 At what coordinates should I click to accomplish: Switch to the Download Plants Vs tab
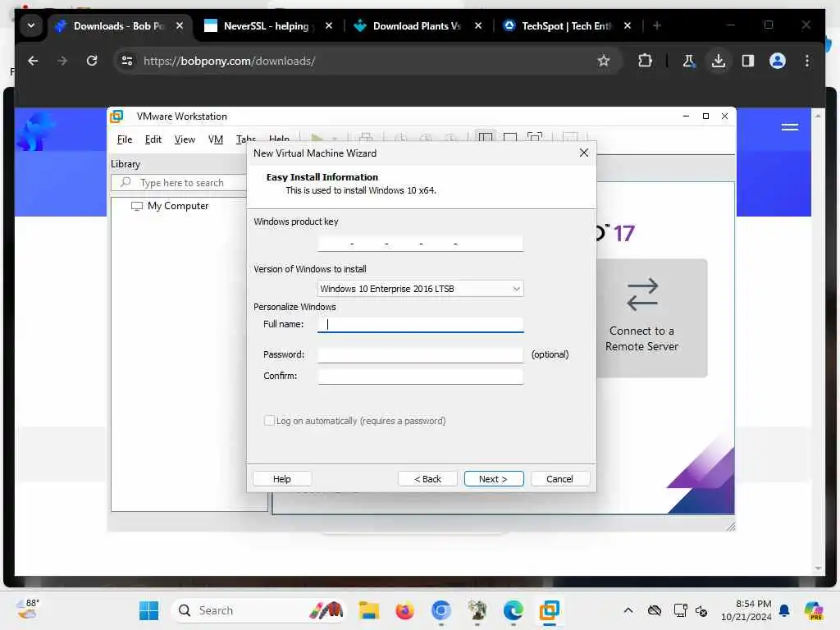point(416,25)
